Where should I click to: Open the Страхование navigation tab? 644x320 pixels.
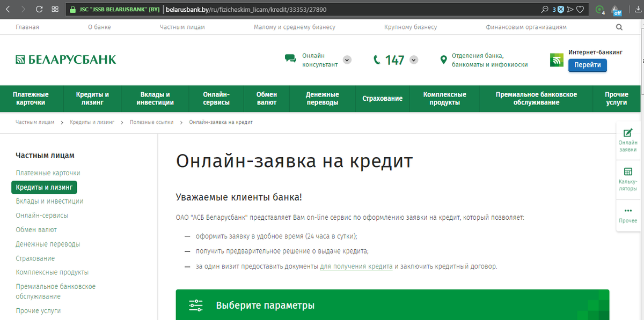click(382, 99)
